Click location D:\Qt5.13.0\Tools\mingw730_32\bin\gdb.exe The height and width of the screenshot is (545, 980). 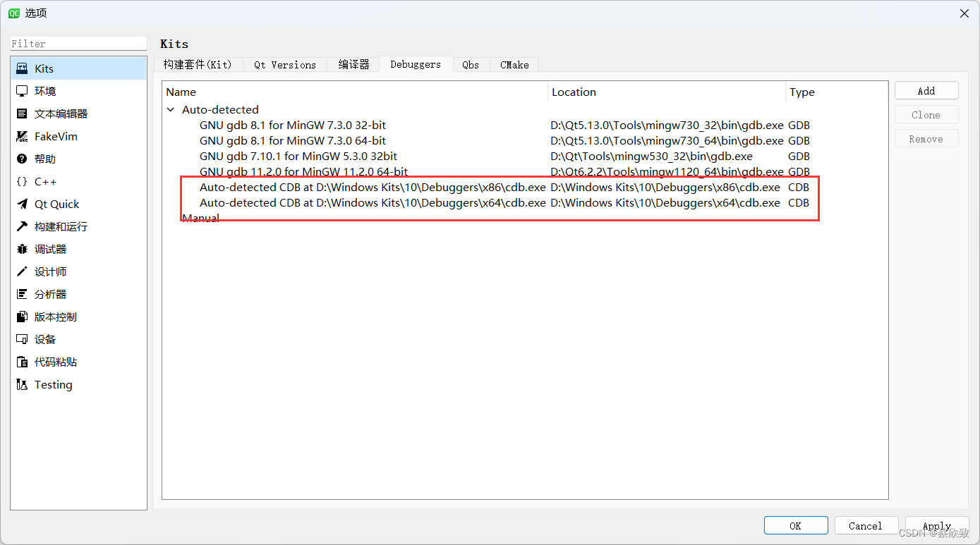coord(667,125)
